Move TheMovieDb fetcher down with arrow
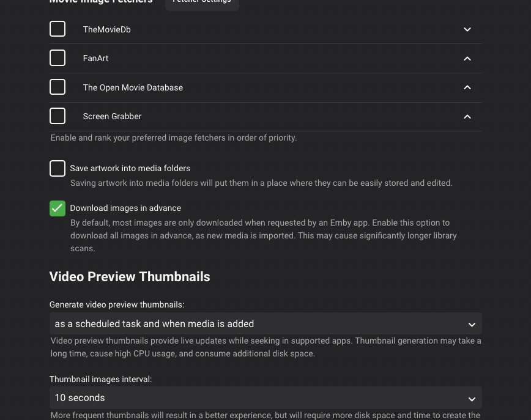The image size is (531, 420). [467, 29]
